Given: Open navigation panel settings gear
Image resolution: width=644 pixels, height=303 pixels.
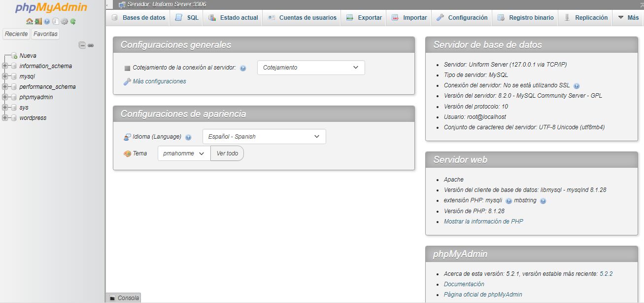Looking at the screenshot, I should pos(64,22).
